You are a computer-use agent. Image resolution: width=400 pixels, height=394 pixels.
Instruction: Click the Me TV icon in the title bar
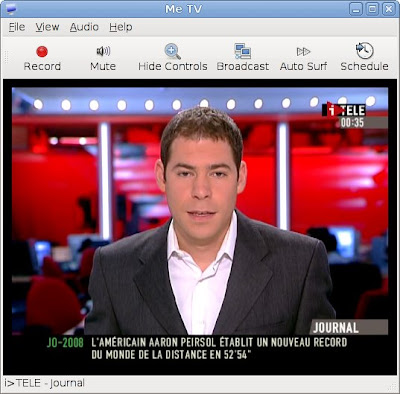pyautogui.click(x=11, y=9)
